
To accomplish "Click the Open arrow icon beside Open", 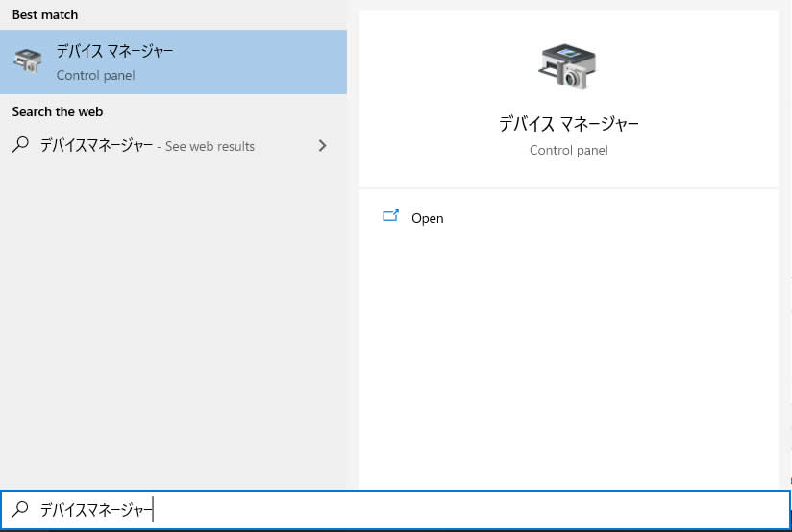I will tap(390, 216).
